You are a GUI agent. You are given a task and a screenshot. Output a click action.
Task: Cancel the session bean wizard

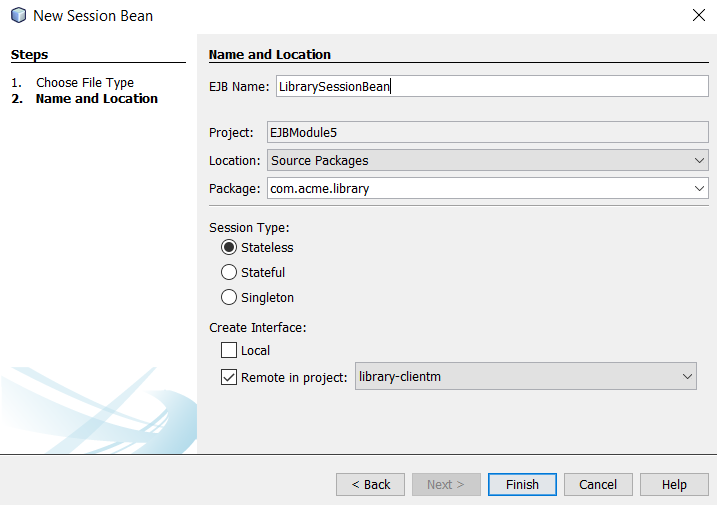pos(598,484)
